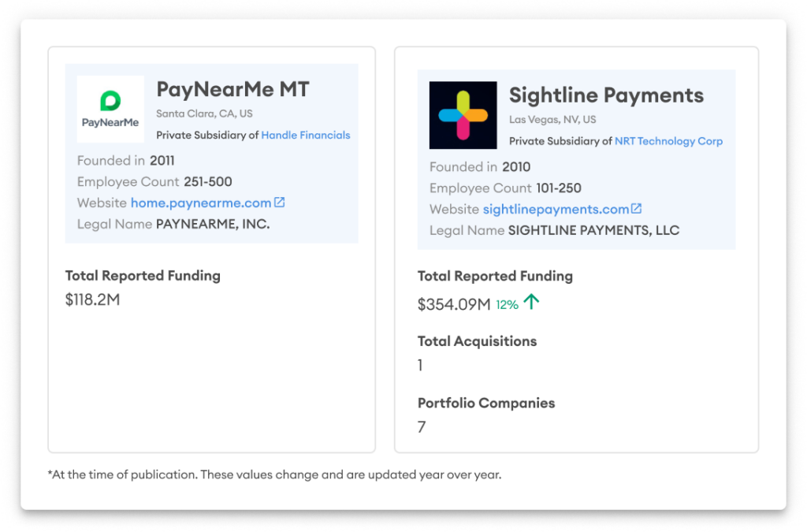The height and width of the screenshot is (532, 807).
Task: Click the green upward arrow next to 12%
Action: pos(532,302)
